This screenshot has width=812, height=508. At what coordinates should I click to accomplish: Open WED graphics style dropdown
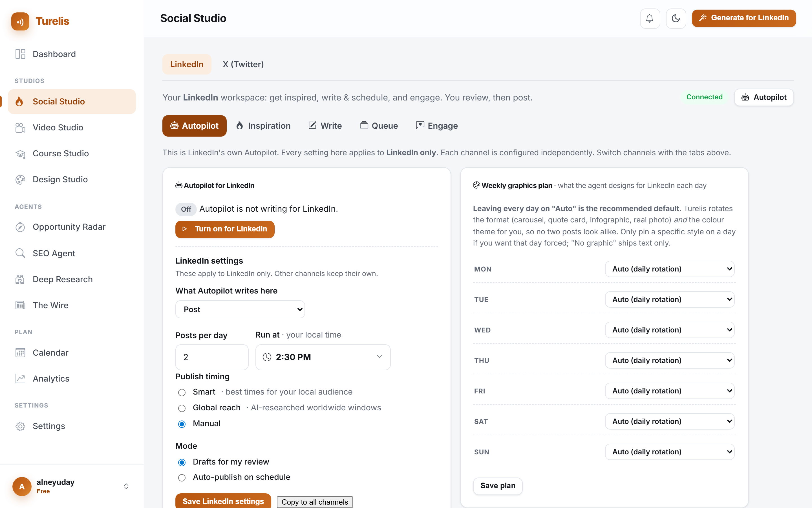pos(669,330)
